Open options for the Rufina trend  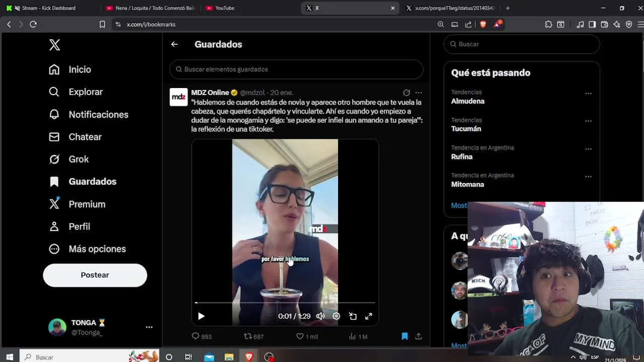588,149
